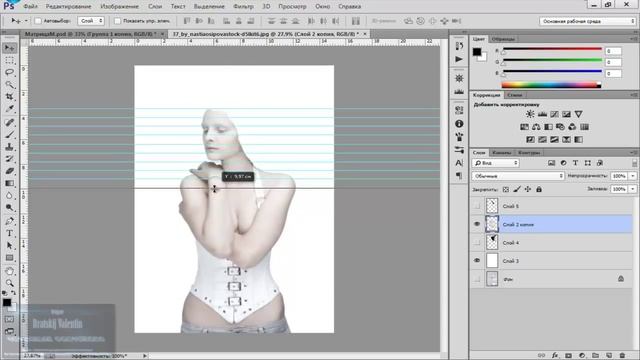Image resolution: width=640 pixels, height=360 pixels.
Task: Filter layers by type (T) icon
Action: 575,163
